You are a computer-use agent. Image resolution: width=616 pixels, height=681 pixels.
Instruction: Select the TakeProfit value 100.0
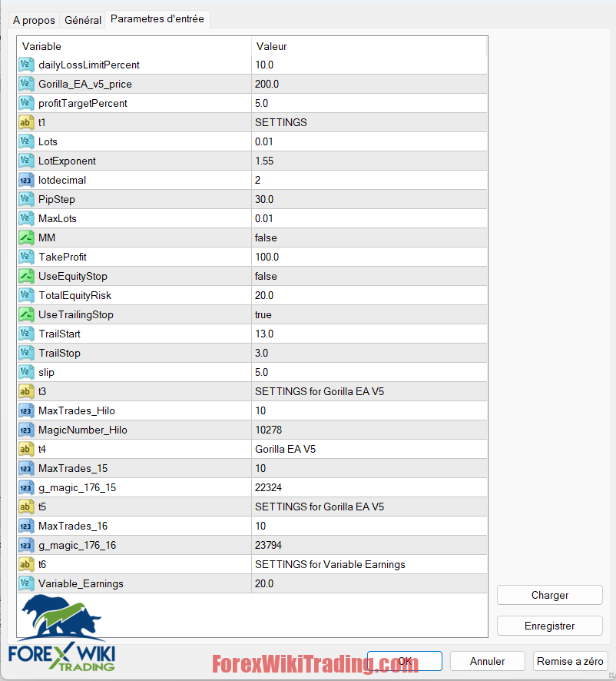point(267,257)
